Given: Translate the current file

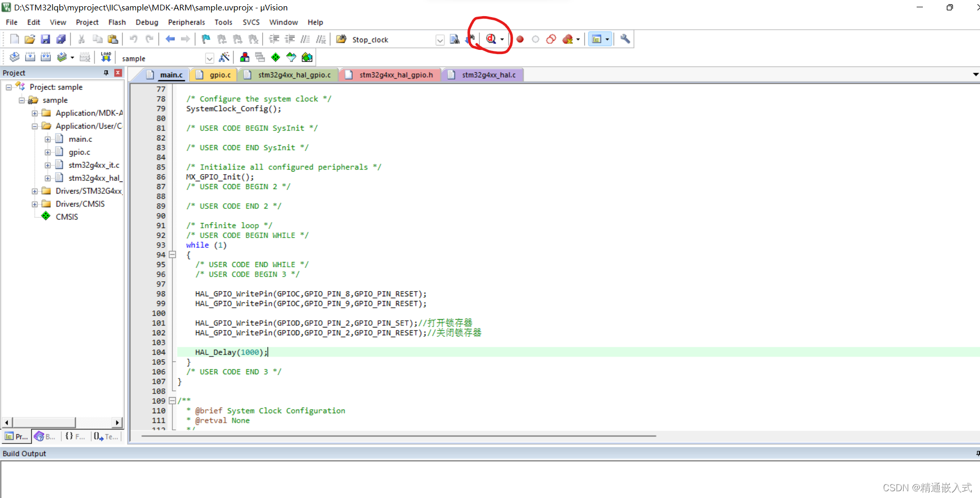Looking at the screenshot, I should pyautogui.click(x=15, y=57).
